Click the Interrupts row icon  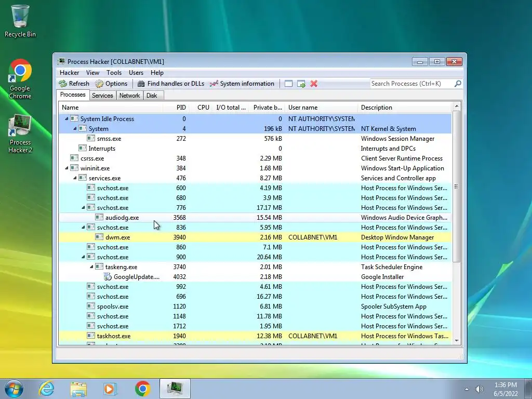[x=83, y=148]
